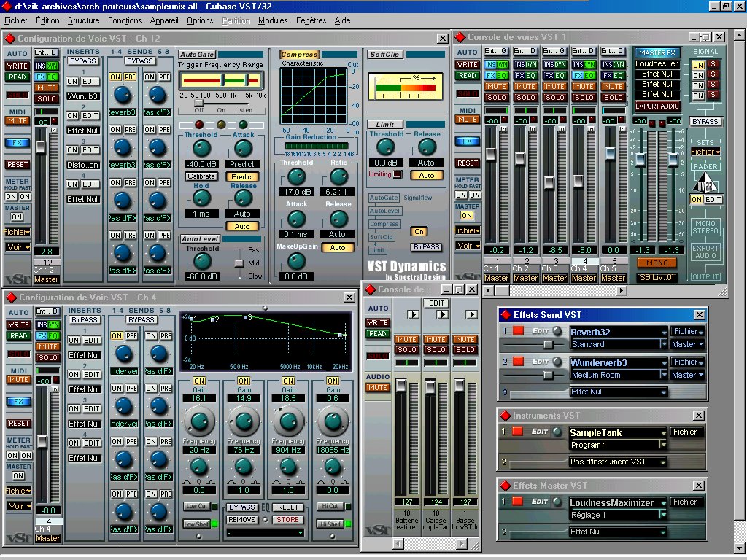Click the Ratio knob in Compress section
Viewport: 747px width, 560px height.
pyautogui.click(x=338, y=176)
